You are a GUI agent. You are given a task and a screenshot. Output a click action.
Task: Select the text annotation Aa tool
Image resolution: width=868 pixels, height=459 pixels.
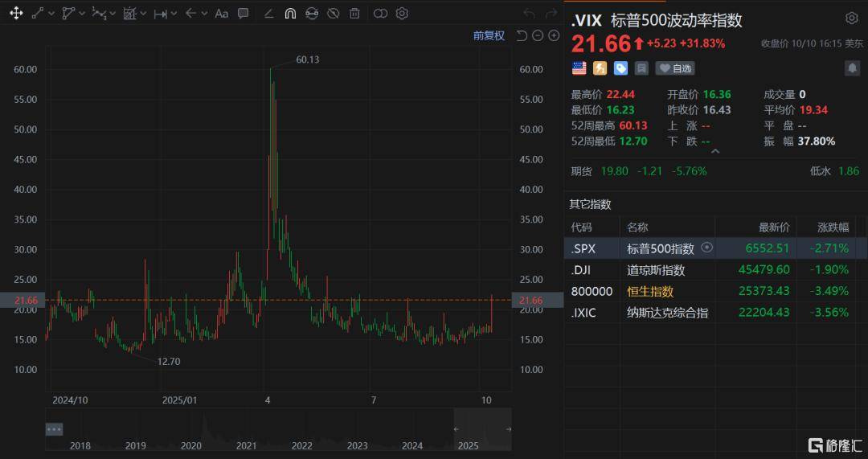click(222, 14)
